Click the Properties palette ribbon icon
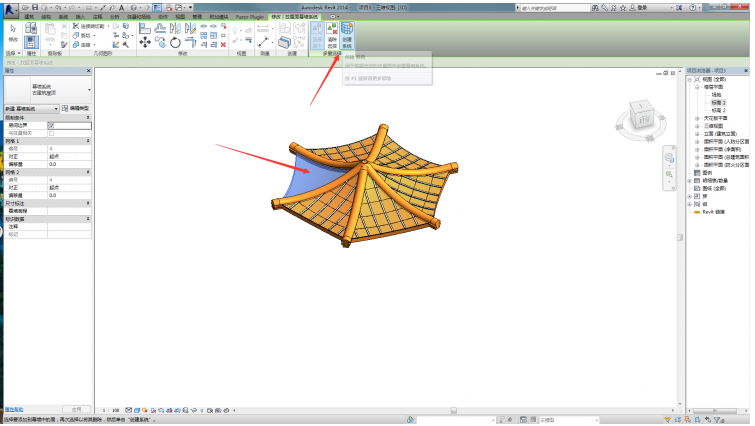This screenshot has width=755, height=426. (31, 42)
